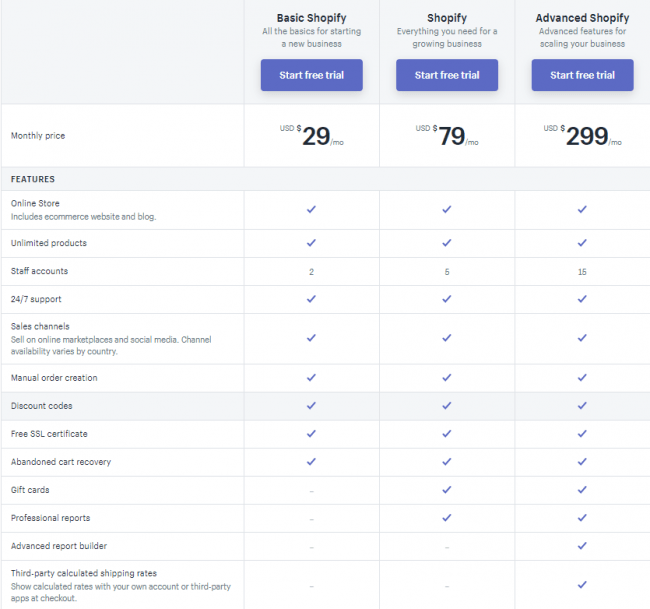Click the $299 monthly price
650x609 pixels.
(582, 136)
